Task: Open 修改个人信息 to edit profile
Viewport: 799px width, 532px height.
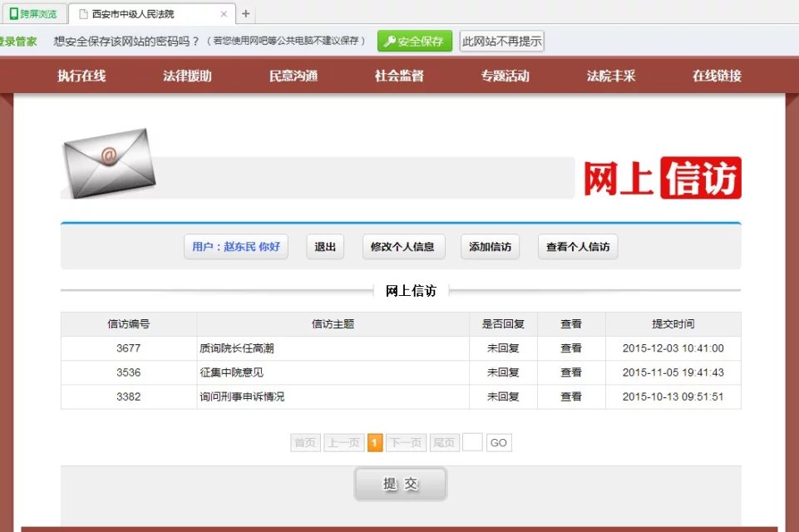Action: point(402,247)
